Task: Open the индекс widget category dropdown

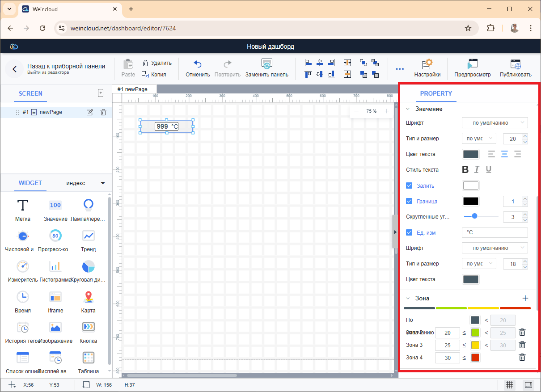Action: [102, 183]
